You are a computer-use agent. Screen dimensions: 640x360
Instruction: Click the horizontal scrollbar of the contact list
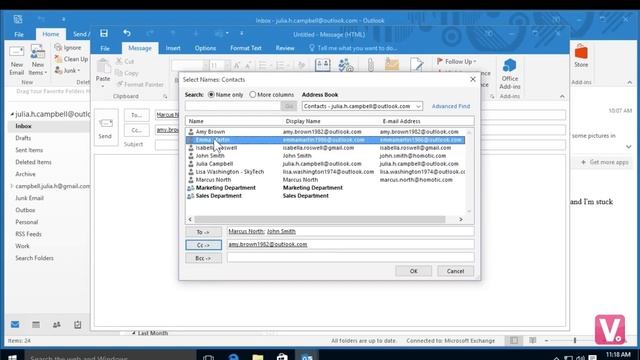pos(320,220)
